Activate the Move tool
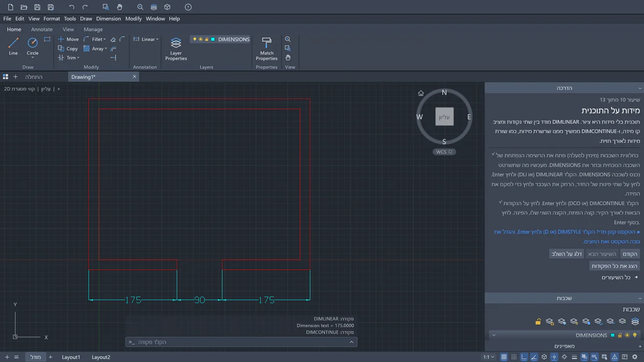Image resolution: width=644 pixels, height=362 pixels. pos(68,39)
